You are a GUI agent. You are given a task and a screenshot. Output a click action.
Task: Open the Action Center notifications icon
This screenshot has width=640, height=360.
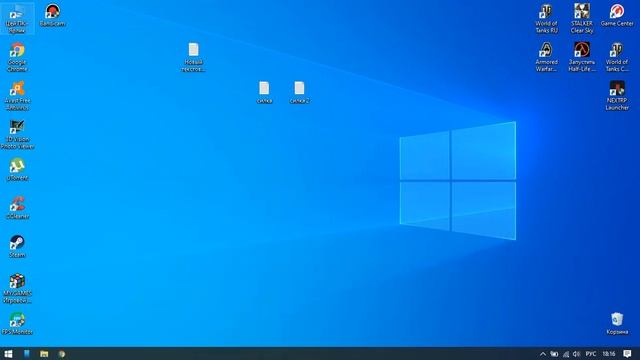tap(627, 354)
